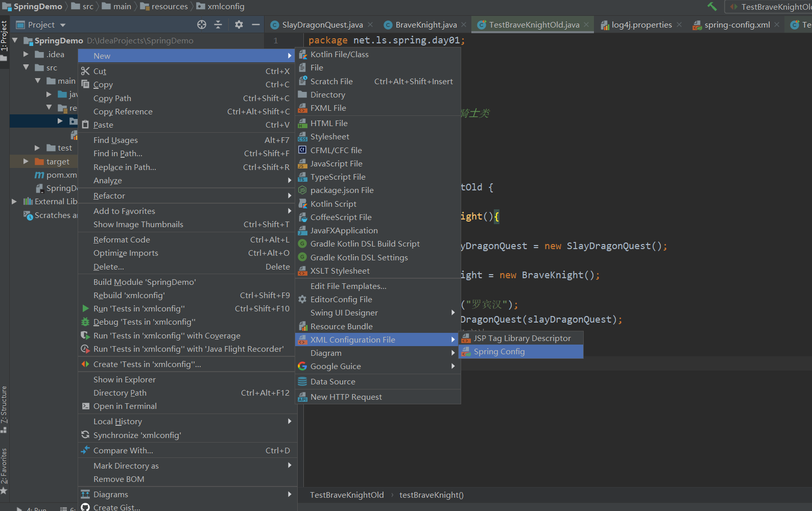Switch to the BraveKnight.java tab
The image size is (812, 511).
coord(426,25)
